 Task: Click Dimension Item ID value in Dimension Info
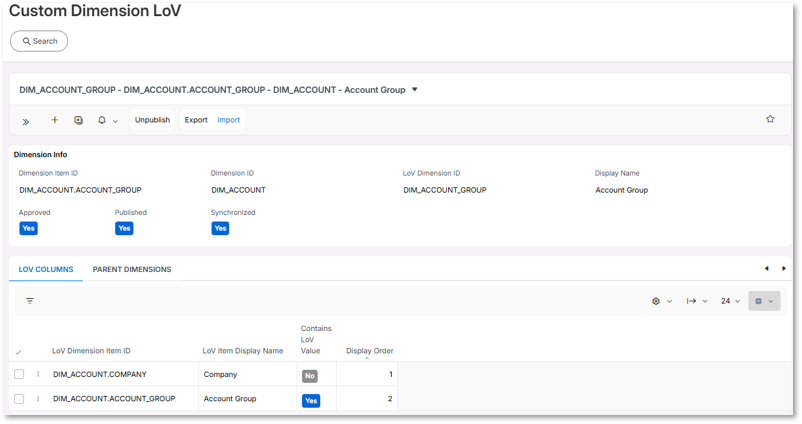(80, 190)
